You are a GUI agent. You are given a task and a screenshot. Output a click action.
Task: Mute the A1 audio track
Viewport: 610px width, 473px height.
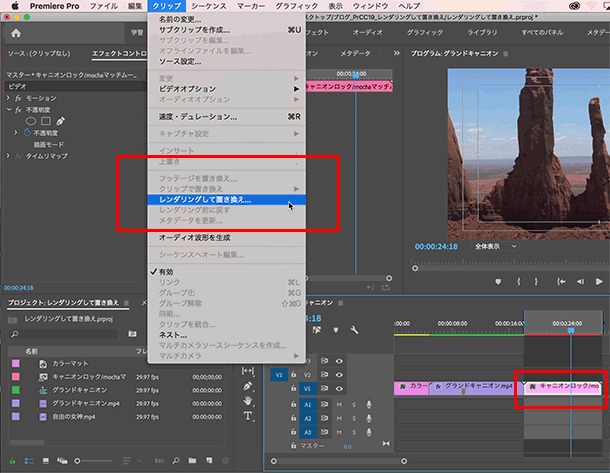click(x=339, y=405)
